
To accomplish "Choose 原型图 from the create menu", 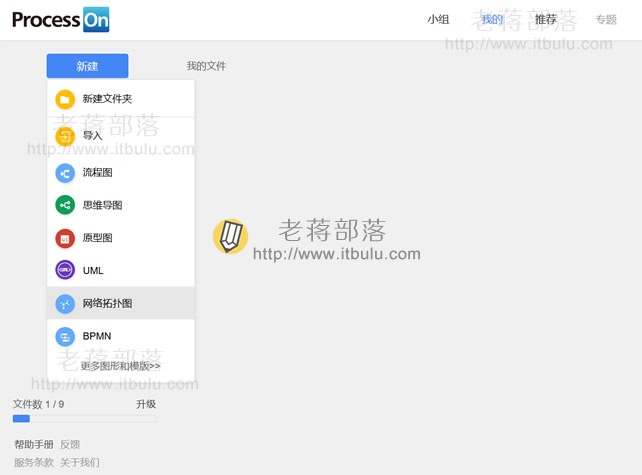I will [x=121, y=238].
